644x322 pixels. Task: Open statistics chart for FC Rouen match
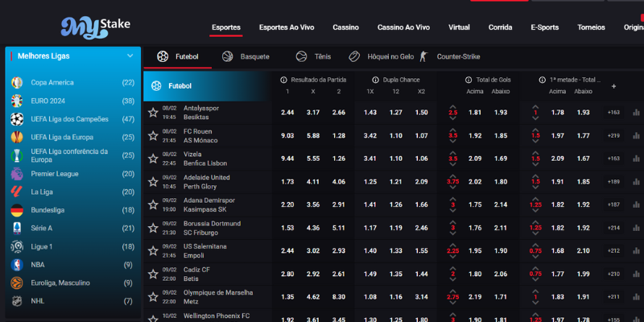click(636, 135)
